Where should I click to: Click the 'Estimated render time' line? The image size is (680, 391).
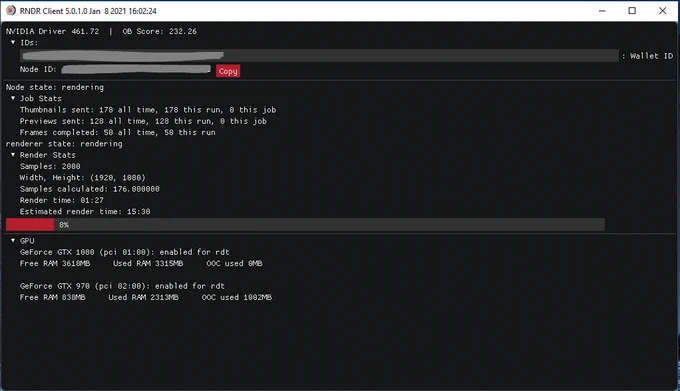(85, 212)
